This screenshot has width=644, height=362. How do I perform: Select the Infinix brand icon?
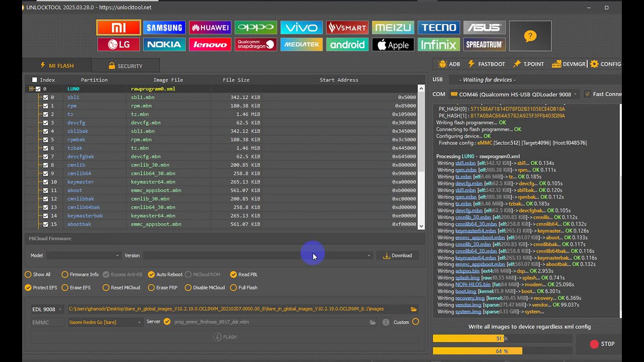439,45
